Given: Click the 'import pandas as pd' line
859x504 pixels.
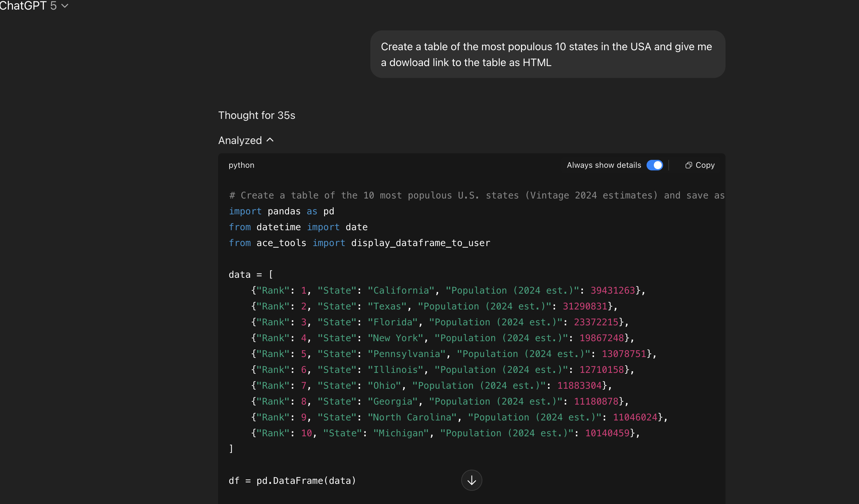Looking at the screenshot, I should coord(281,211).
